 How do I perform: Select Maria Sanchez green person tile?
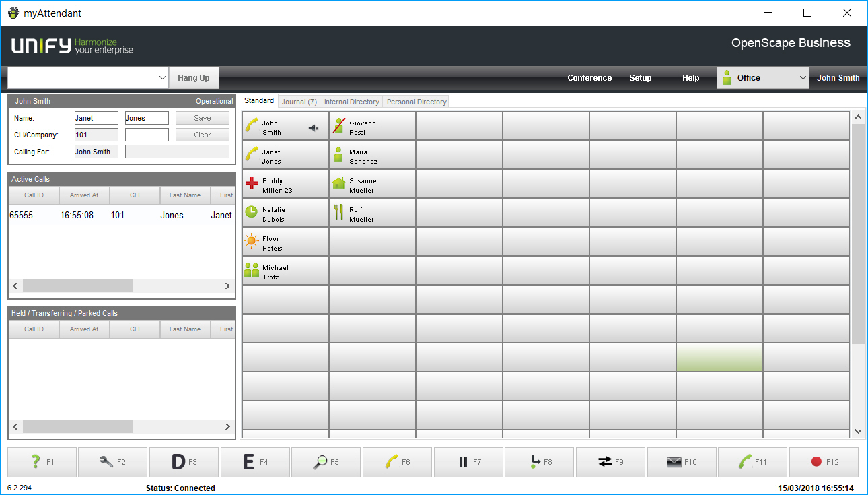tap(372, 154)
